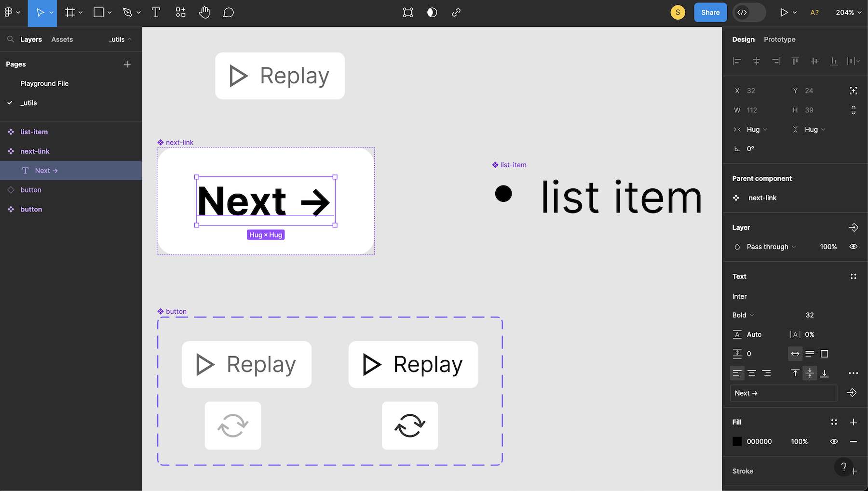Select the Frame tool
The width and height of the screenshot is (868, 491).
(70, 13)
